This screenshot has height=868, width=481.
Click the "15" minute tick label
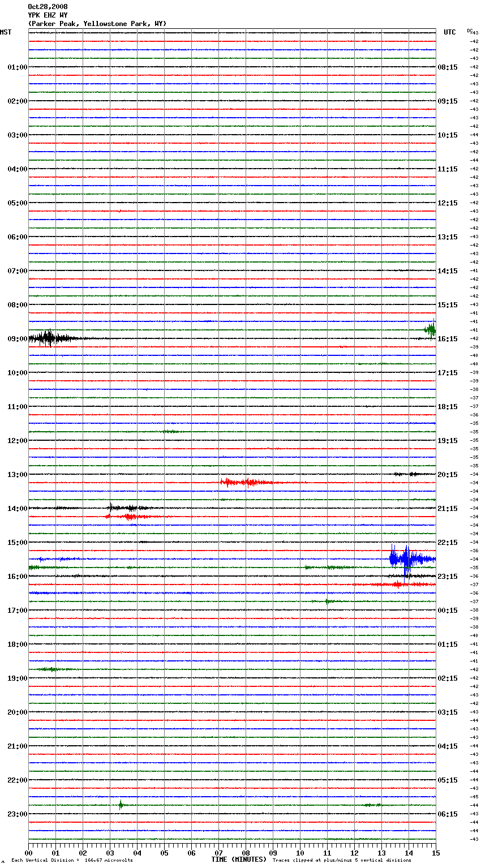pos(436,853)
